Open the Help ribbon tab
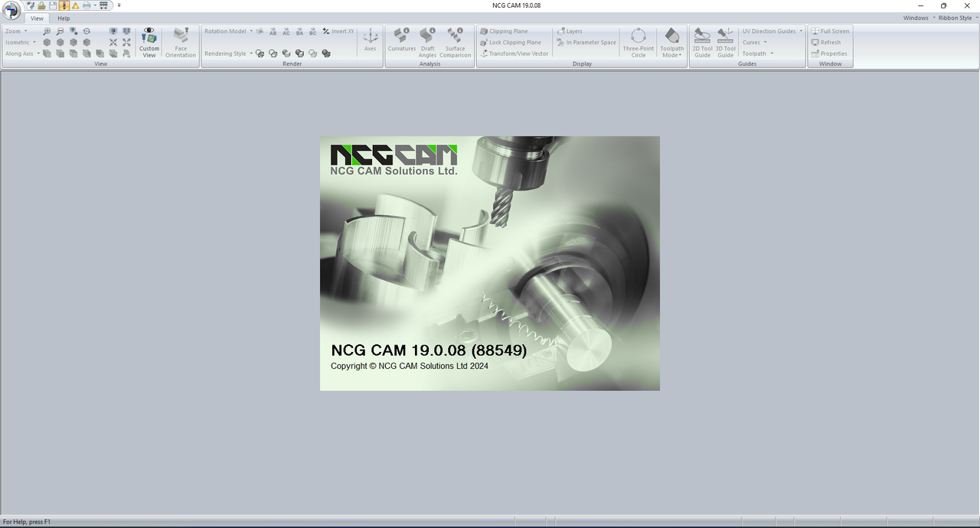 click(x=64, y=18)
